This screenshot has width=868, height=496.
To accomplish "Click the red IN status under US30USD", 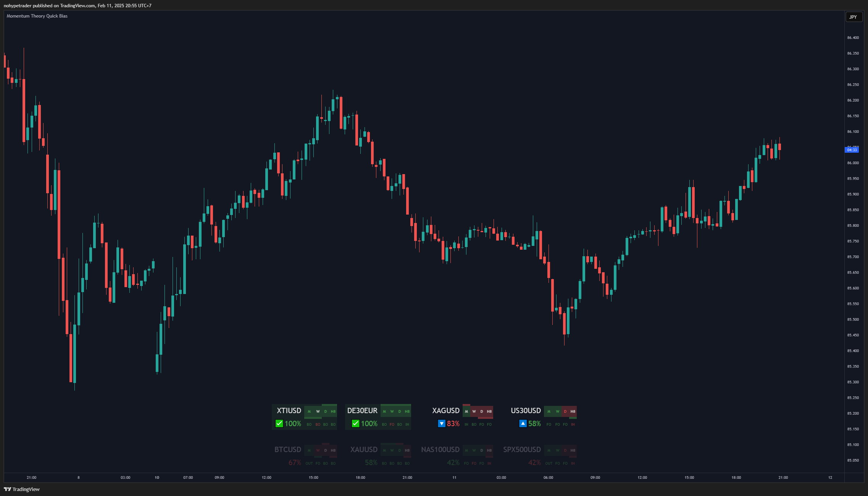I will pos(573,425).
